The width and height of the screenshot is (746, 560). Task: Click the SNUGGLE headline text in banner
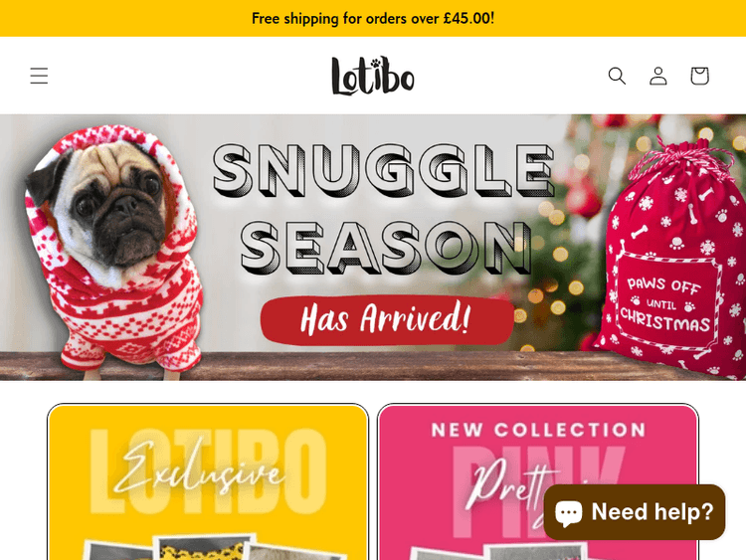(384, 170)
